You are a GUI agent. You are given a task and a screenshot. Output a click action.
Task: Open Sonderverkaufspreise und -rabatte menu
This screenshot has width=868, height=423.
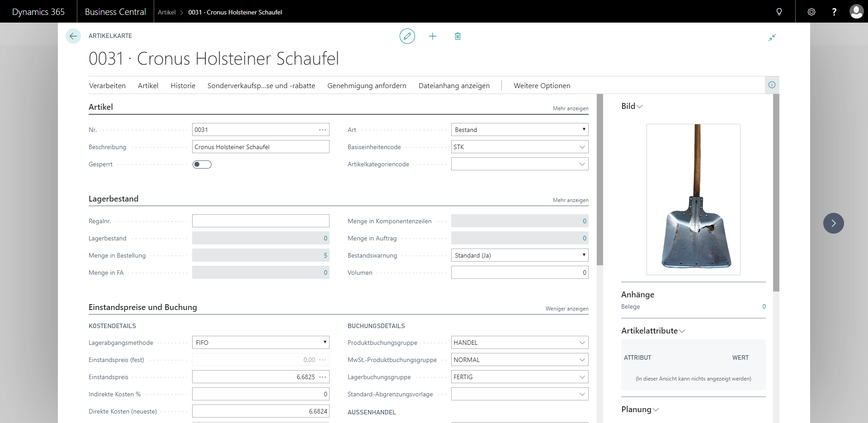[x=261, y=85]
